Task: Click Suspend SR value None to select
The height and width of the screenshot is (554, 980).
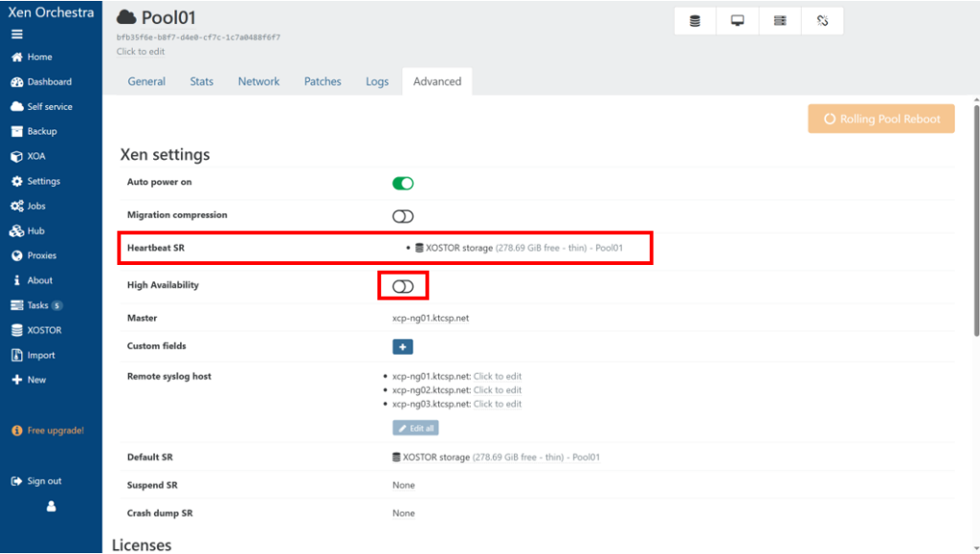Action: click(x=404, y=485)
